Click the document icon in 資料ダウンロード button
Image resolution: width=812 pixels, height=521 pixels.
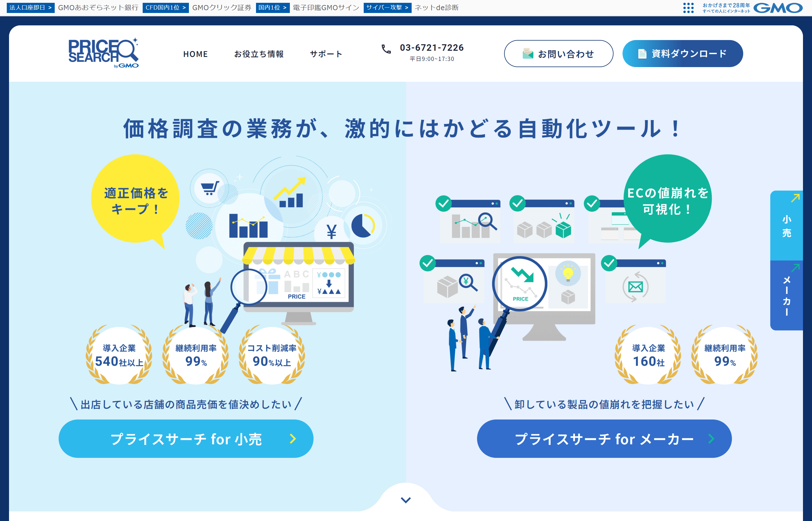pos(642,54)
